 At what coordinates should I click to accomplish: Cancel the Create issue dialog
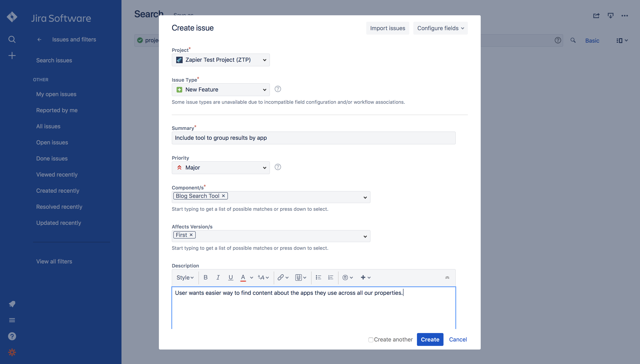[458, 339]
